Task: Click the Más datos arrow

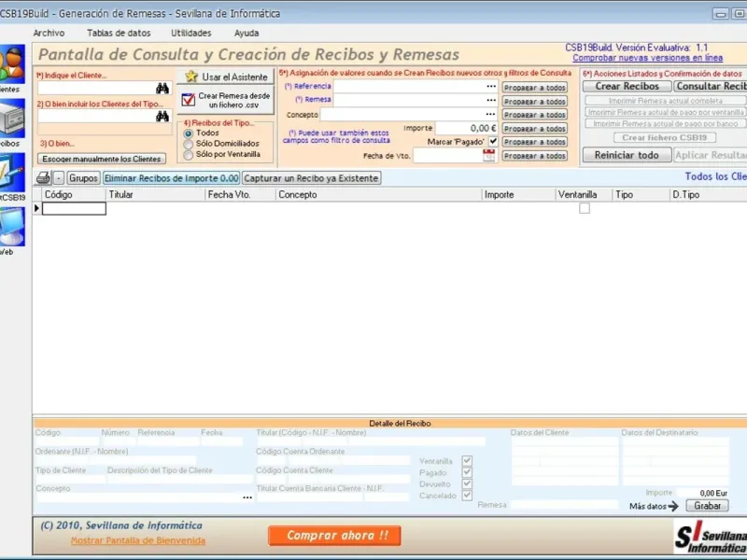Action: pos(673,506)
